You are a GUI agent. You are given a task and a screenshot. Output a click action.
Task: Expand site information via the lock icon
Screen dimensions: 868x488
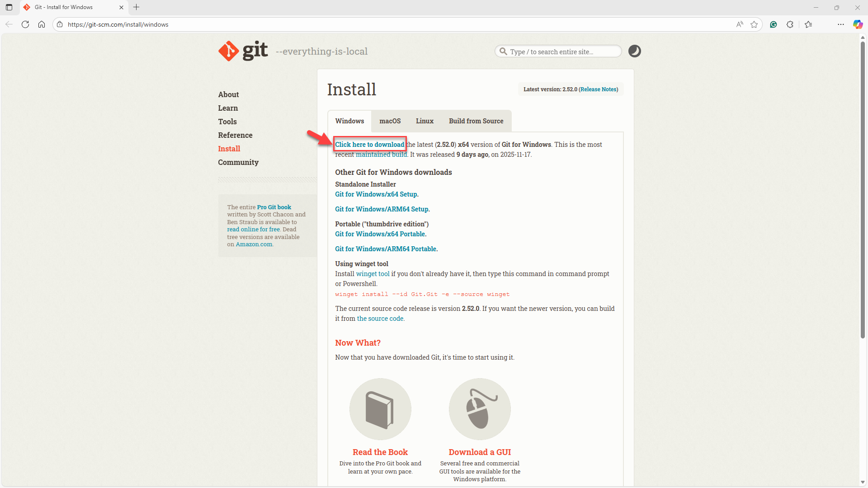(60, 24)
